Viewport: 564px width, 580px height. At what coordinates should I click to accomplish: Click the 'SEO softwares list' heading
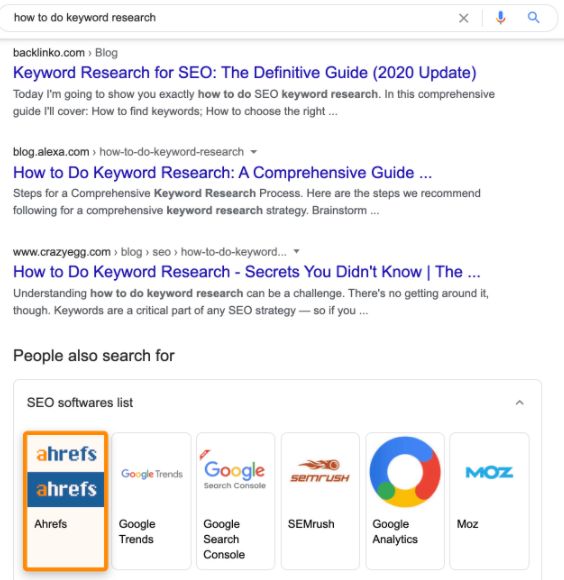coord(80,402)
